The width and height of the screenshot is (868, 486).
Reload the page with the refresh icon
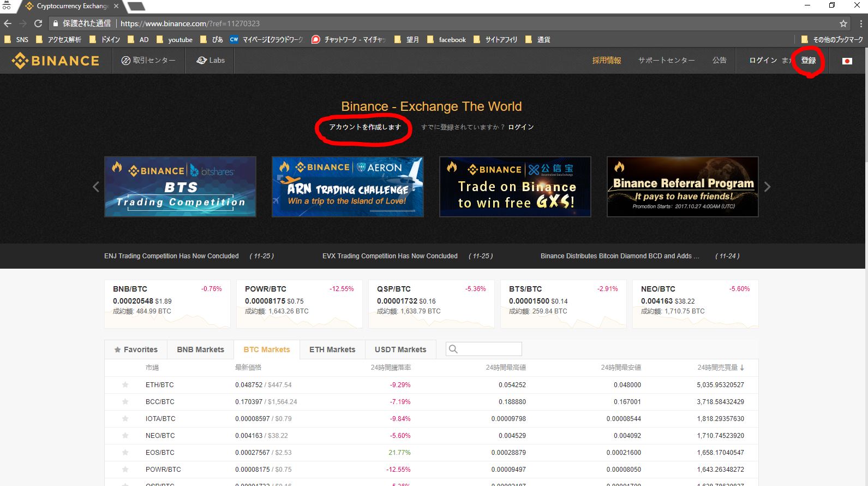coord(38,23)
